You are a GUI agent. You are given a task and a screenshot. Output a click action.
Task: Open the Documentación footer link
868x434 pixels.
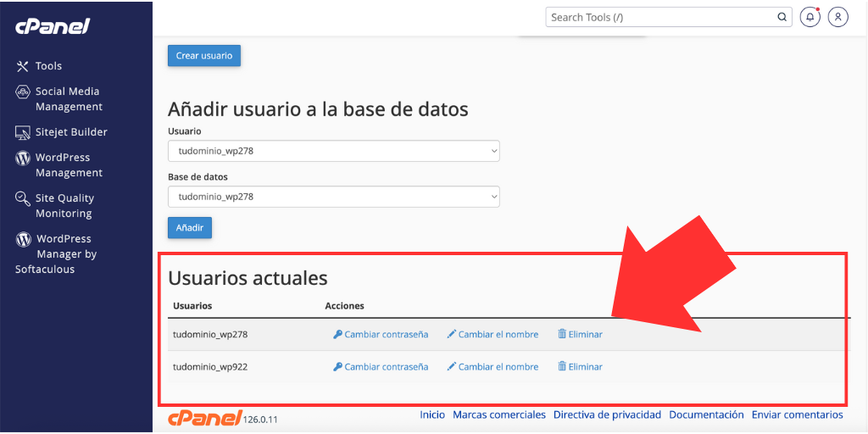pos(706,415)
